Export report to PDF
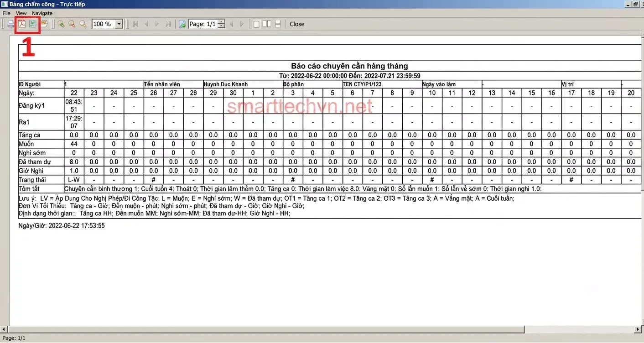Viewport: 644px width, 343px height. click(x=22, y=24)
